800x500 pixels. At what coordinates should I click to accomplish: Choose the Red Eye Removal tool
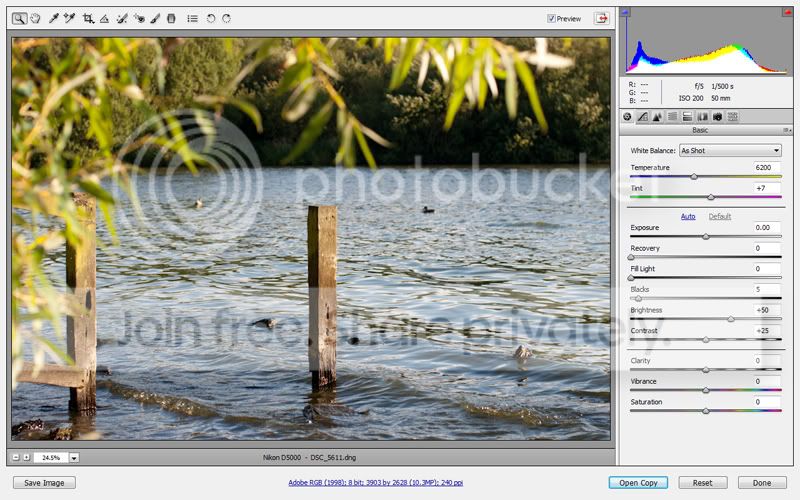[x=139, y=18]
